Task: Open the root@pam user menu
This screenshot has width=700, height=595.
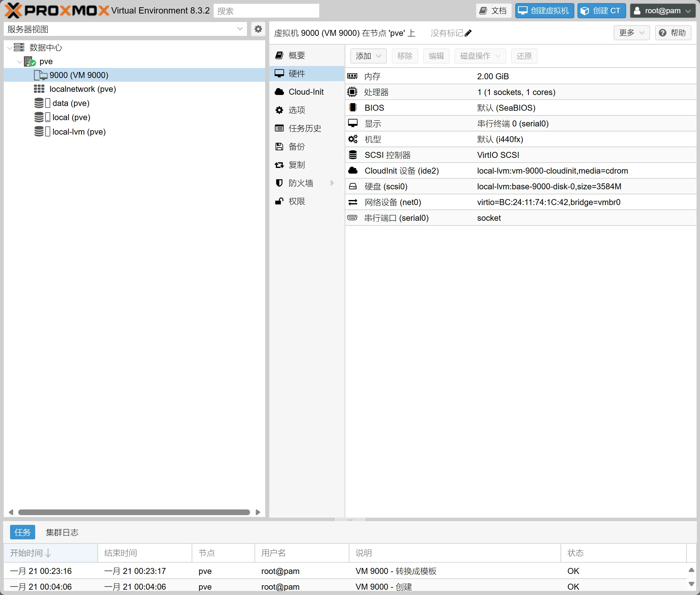Action: (x=662, y=11)
